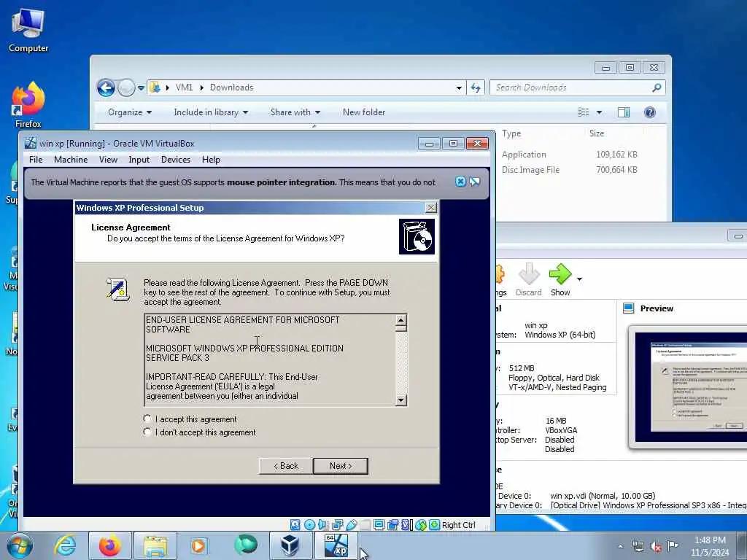Click license agreement scrollbar down arrow
Viewport: 747px width, 560px height.
pyautogui.click(x=400, y=400)
